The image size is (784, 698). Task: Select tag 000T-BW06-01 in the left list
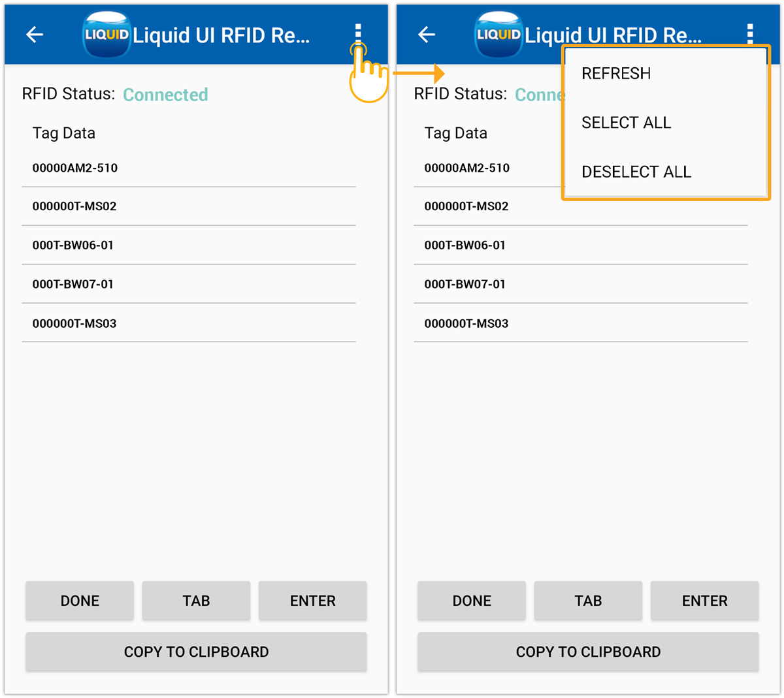(72, 245)
